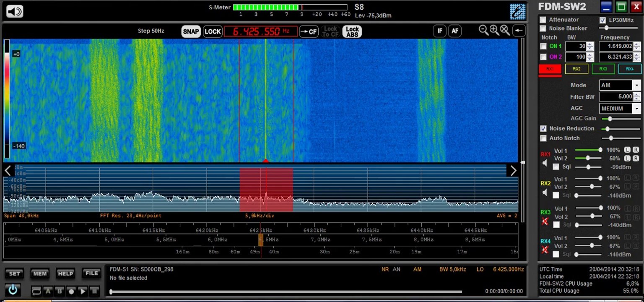Toggle RX1 Vol 2 left channel L
Image resolution: width=644 pixels, height=302 pixels.
627,158
